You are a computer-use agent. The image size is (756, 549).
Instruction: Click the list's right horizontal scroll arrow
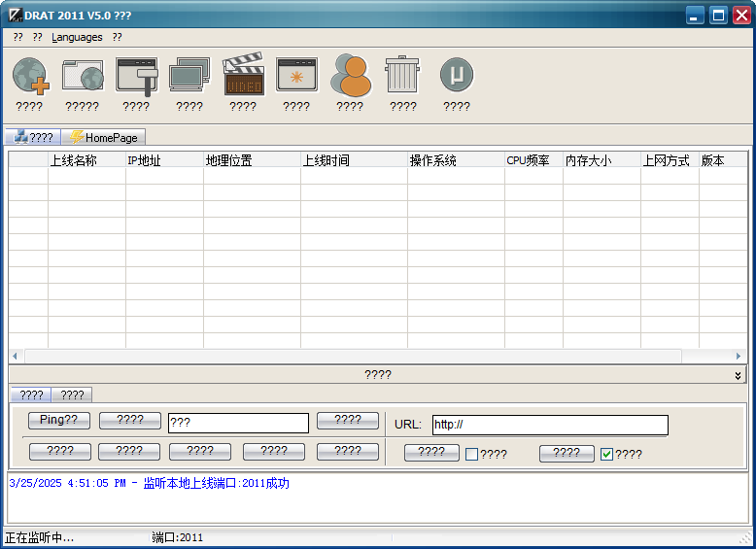point(739,357)
